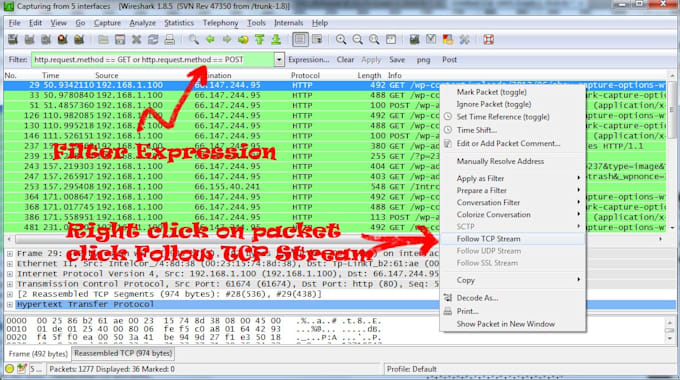This screenshot has height=380, width=680.
Task: Open the Conversation Filter submenu
Action: 513,203
